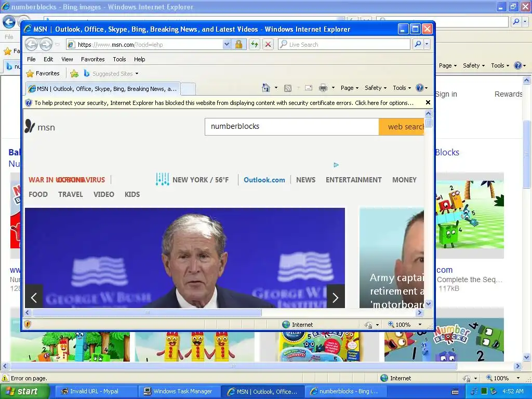
Task: Click status bar security shield icon
Action: tap(28, 324)
